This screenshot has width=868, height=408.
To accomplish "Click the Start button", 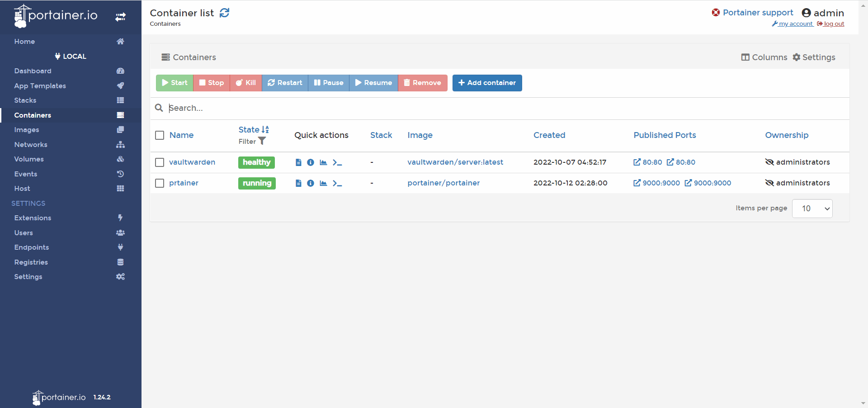I will pos(175,83).
